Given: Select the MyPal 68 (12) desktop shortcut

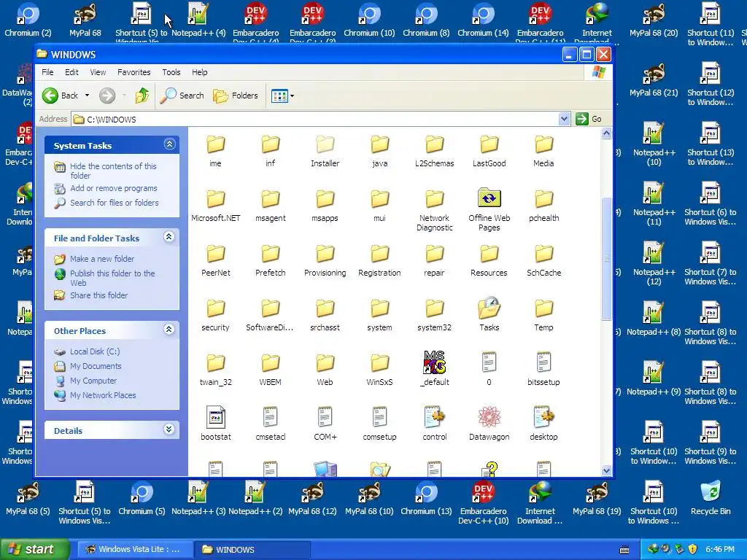Looking at the screenshot, I should click(312, 498).
